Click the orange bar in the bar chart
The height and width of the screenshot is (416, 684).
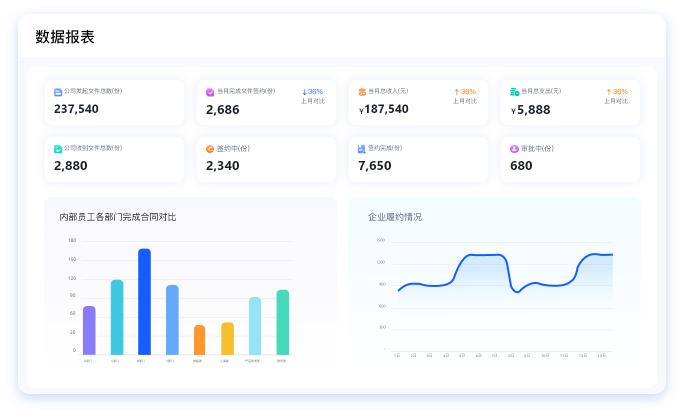(199, 340)
